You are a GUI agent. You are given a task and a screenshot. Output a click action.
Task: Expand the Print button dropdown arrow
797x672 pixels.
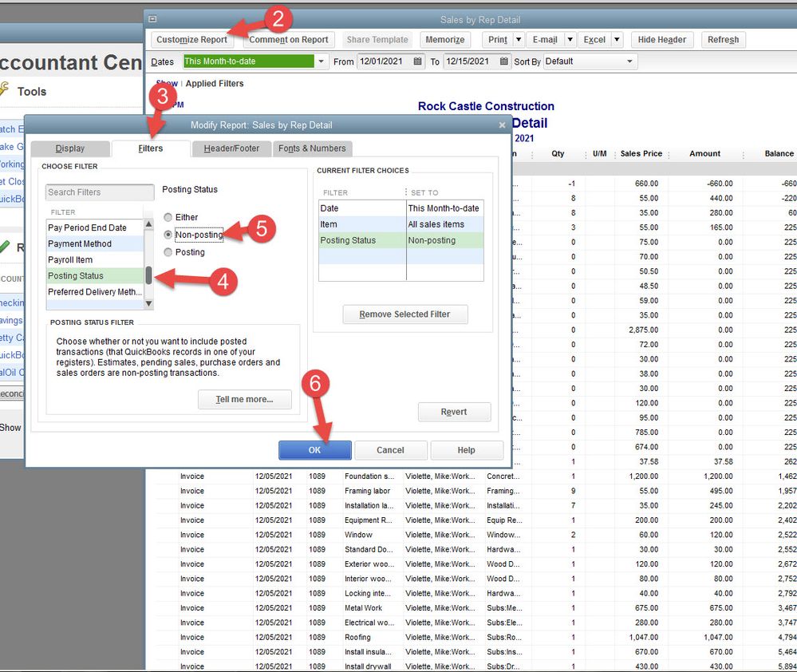click(x=519, y=39)
